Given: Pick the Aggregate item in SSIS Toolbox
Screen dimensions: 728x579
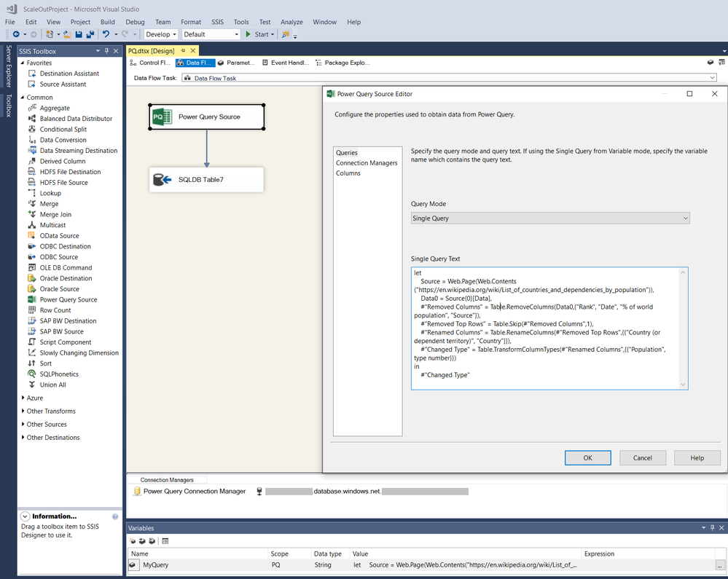Looking at the screenshot, I should pyautogui.click(x=55, y=108).
